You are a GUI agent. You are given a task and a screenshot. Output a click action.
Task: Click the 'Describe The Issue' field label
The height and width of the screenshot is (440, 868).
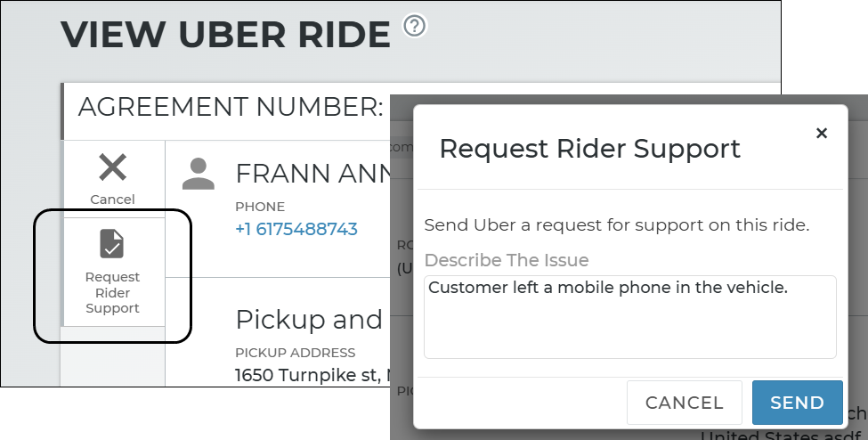(507, 260)
